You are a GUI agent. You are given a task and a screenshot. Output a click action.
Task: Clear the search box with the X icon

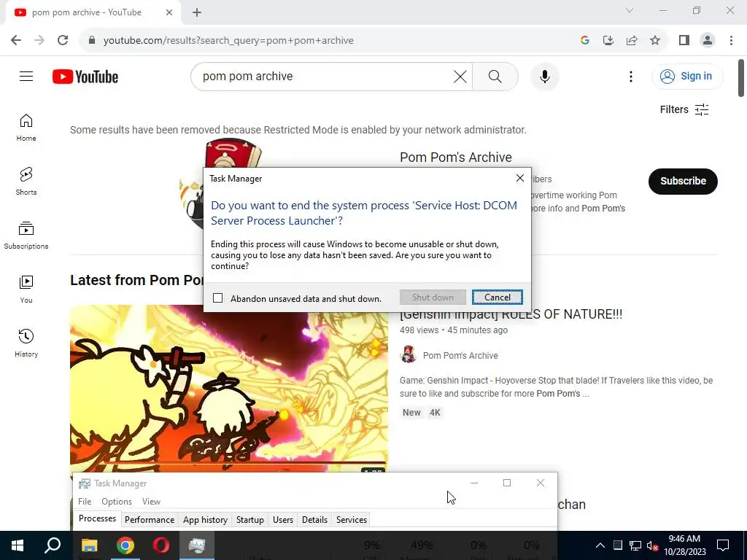pos(460,76)
